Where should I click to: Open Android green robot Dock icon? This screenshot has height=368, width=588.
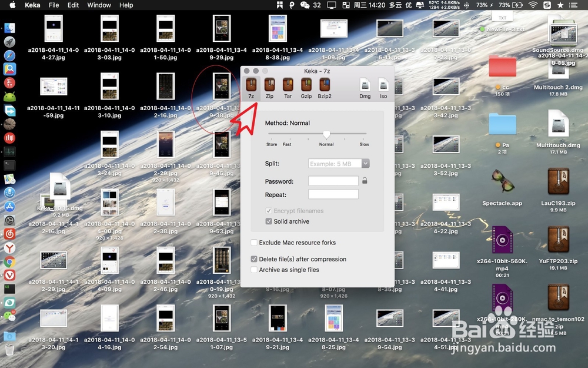9,97
